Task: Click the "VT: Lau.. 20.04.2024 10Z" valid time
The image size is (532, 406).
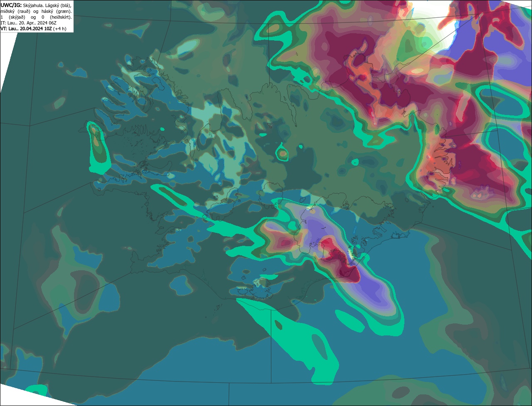Action: [26, 29]
